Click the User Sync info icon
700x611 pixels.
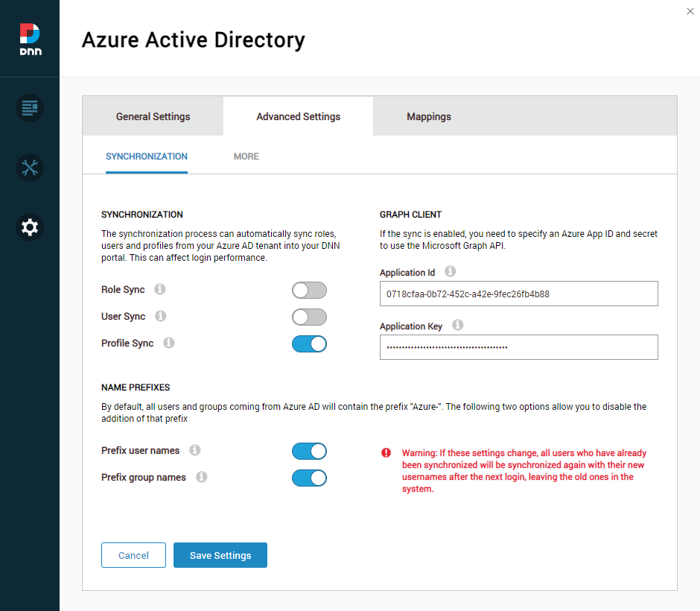click(161, 316)
